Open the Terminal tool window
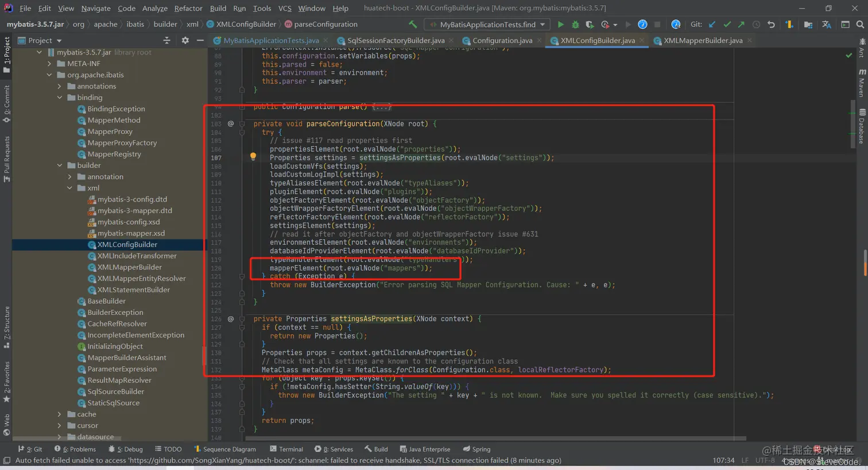This screenshot has height=470, width=868. 286,449
